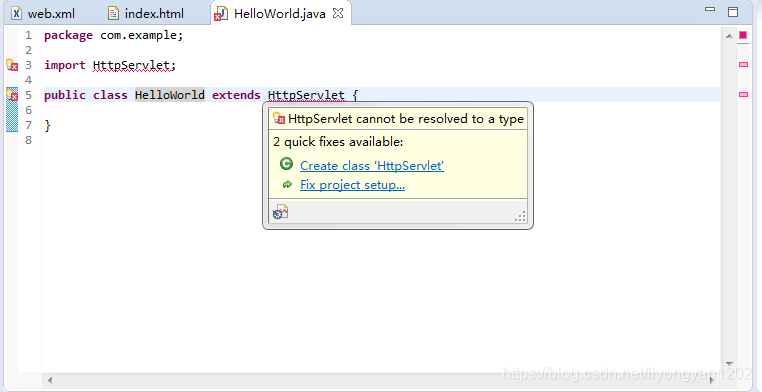Click horizontal scrollbar left arrow

coord(50,380)
